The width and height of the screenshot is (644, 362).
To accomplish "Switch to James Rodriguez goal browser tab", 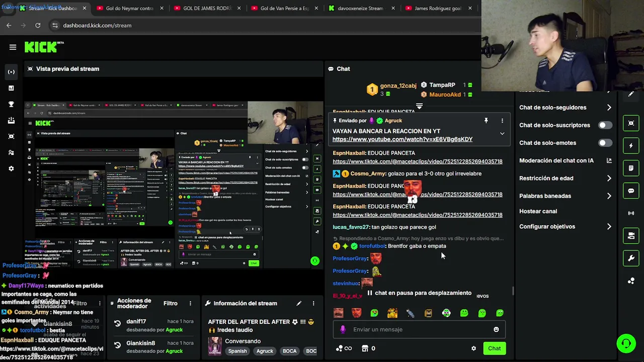I will 438,8.
